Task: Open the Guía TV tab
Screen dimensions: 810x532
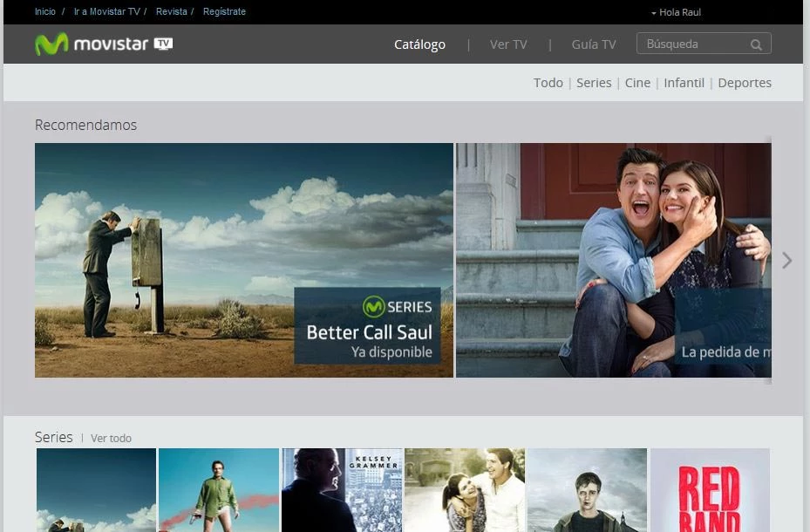Action: [x=594, y=44]
